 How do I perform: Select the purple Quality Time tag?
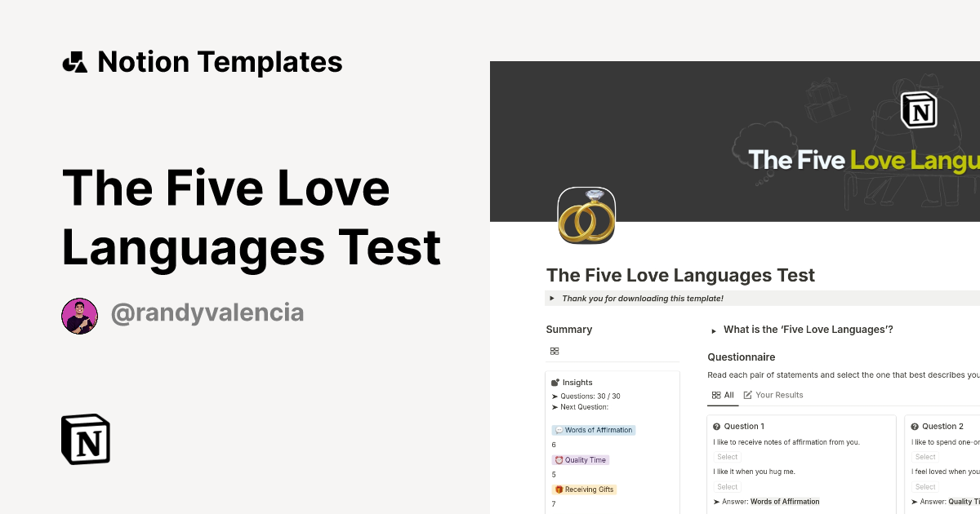(x=580, y=459)
